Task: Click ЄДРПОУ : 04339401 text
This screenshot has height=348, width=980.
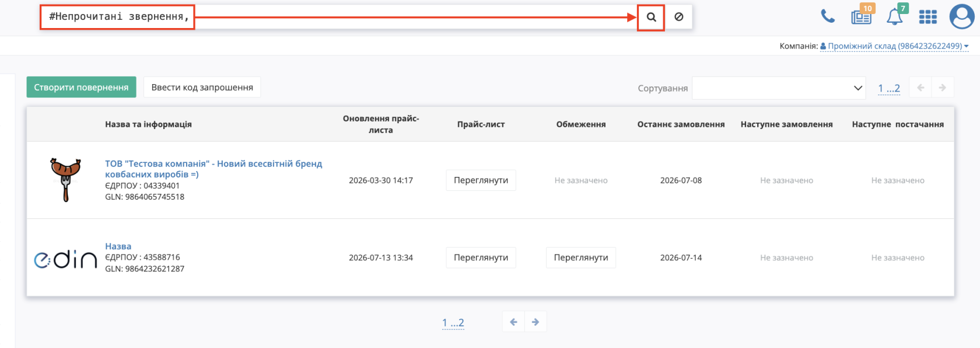Action: coord(142,186)
